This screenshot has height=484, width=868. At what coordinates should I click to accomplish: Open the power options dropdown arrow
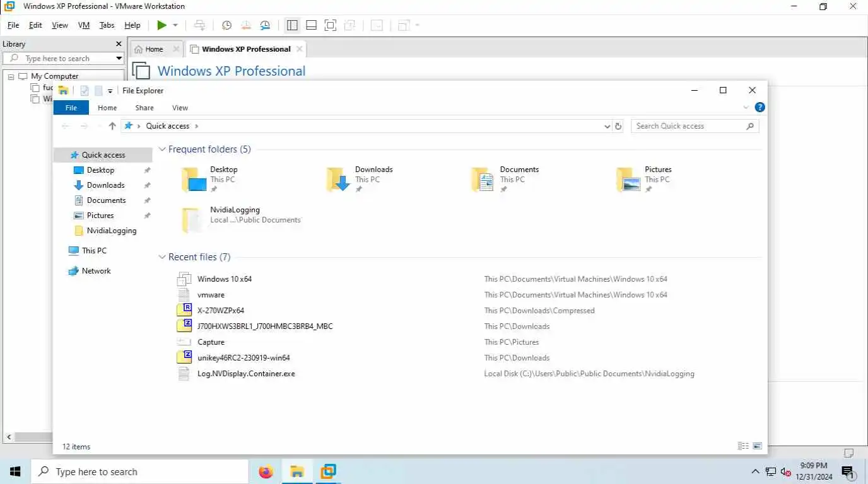coord(175,25)
